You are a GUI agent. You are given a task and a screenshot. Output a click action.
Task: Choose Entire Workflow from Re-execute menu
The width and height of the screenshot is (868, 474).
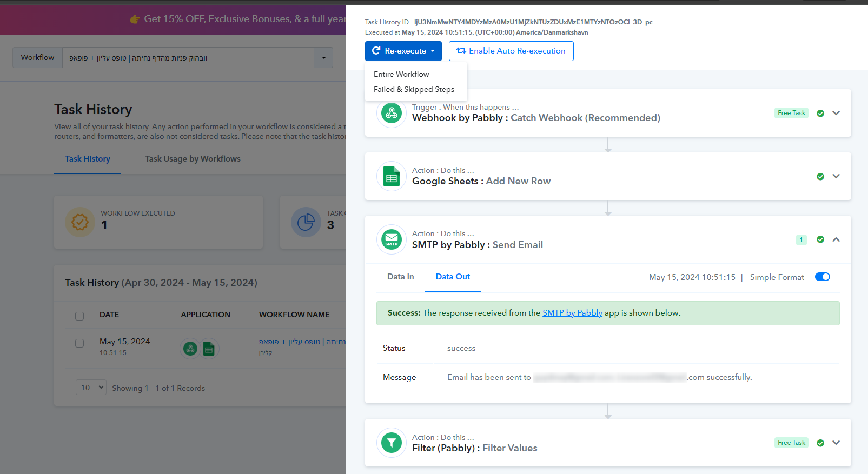401,74
